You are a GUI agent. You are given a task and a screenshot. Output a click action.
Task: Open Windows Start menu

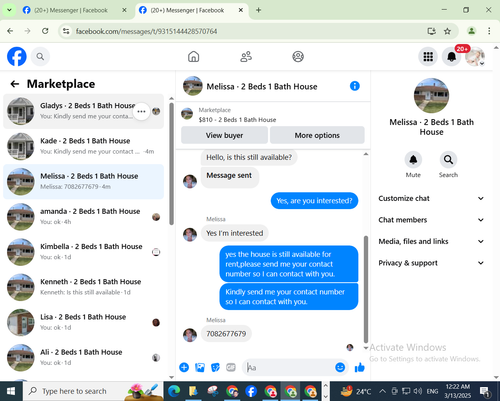coord(11,391)
